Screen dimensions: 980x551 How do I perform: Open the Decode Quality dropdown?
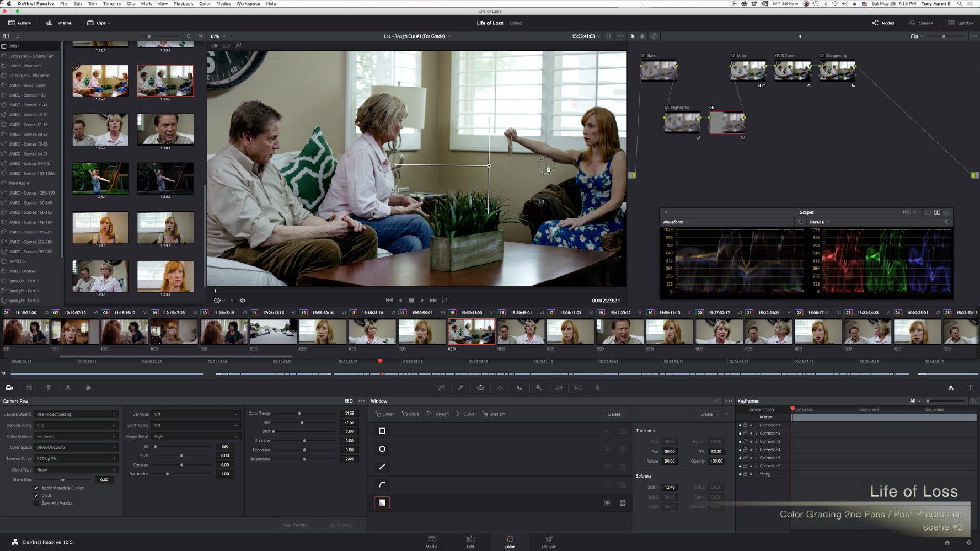[76, 414]
